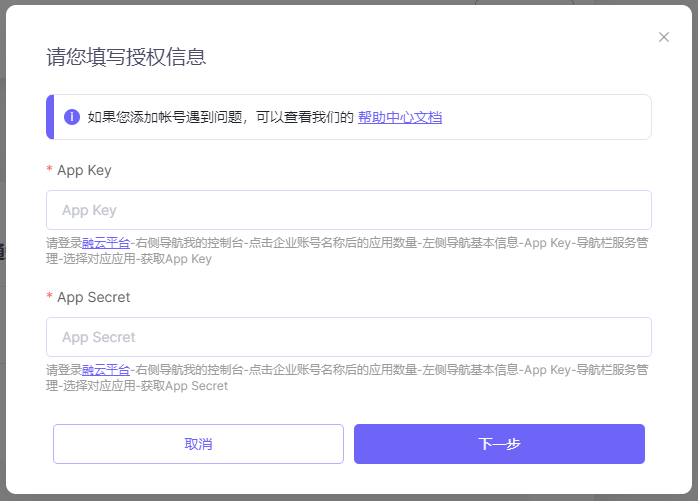The width and height of the screenshot is (698, 501).
Task: Click the App Key field label
Action: (x=84, y=170)
